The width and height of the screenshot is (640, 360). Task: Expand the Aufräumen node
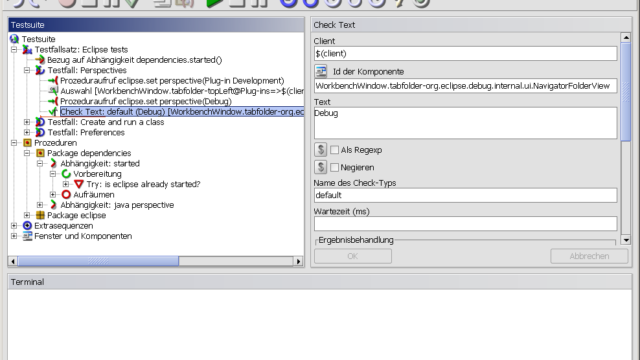tap(53, 195)
